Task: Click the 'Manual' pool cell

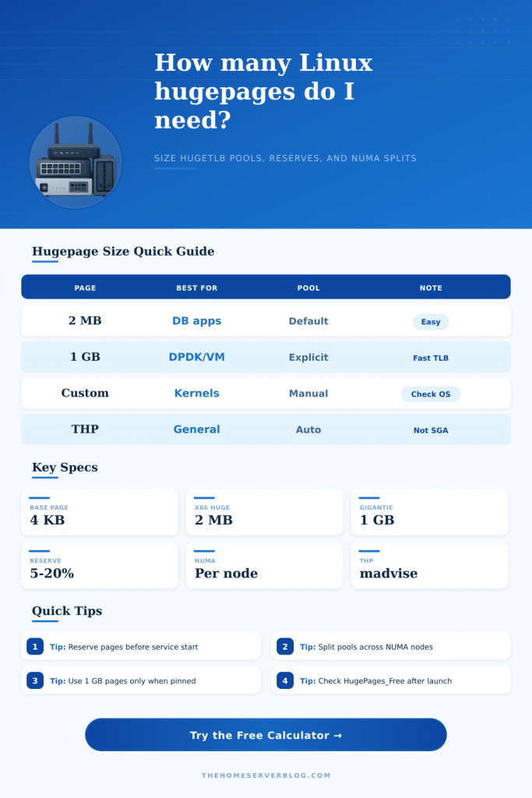Action: pos(308,394)
